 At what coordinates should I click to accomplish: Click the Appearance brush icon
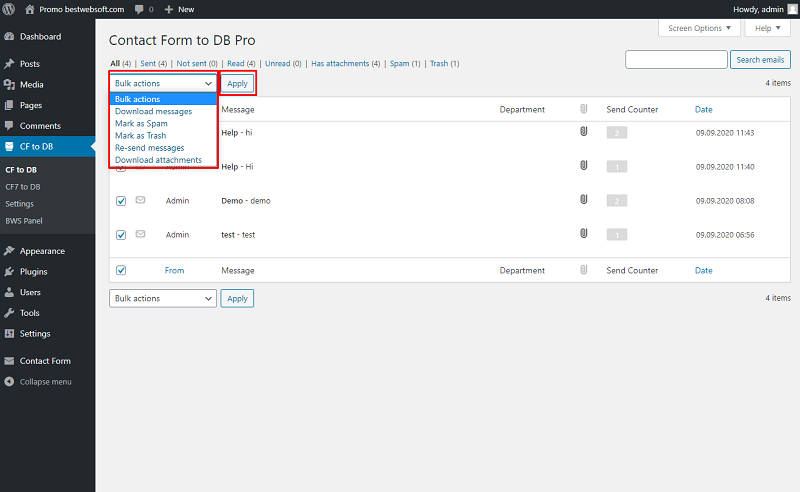pos(9,251)
